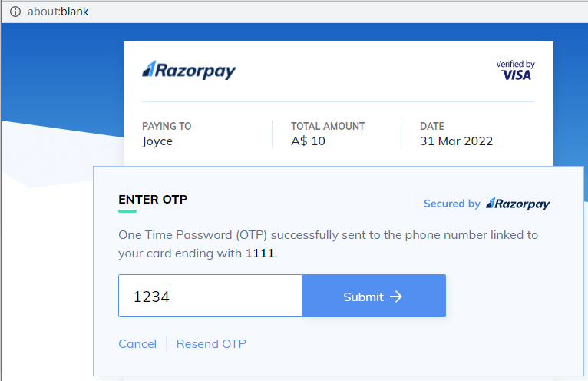Click the Verified by VISA badge
The height and width of the screenshot is (381, 588).
515,70
